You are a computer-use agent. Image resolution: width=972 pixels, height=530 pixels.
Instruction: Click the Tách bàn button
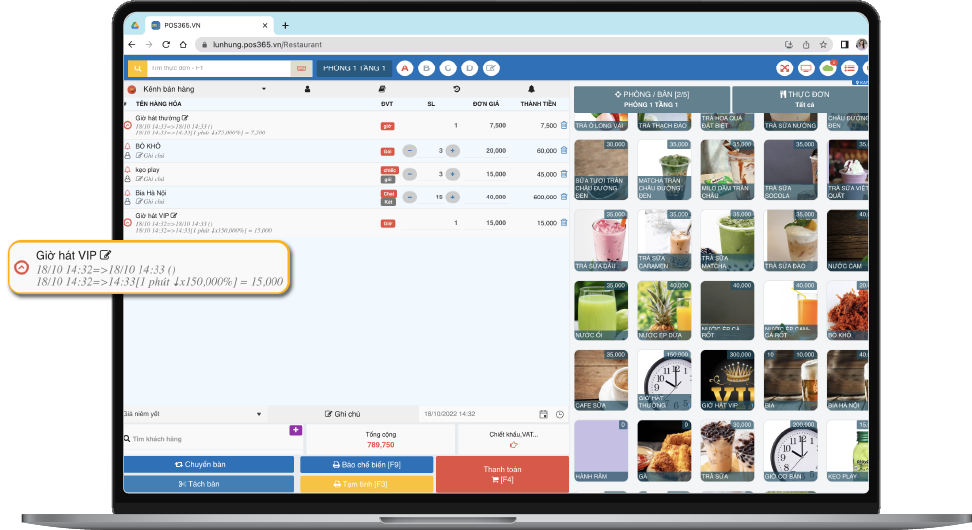[208, 484]
